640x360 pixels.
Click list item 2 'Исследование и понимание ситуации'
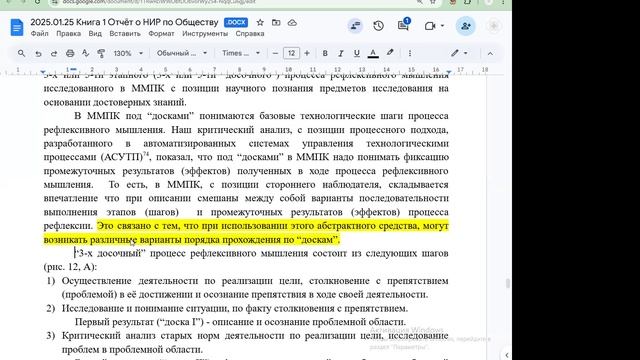click(235, 308)
